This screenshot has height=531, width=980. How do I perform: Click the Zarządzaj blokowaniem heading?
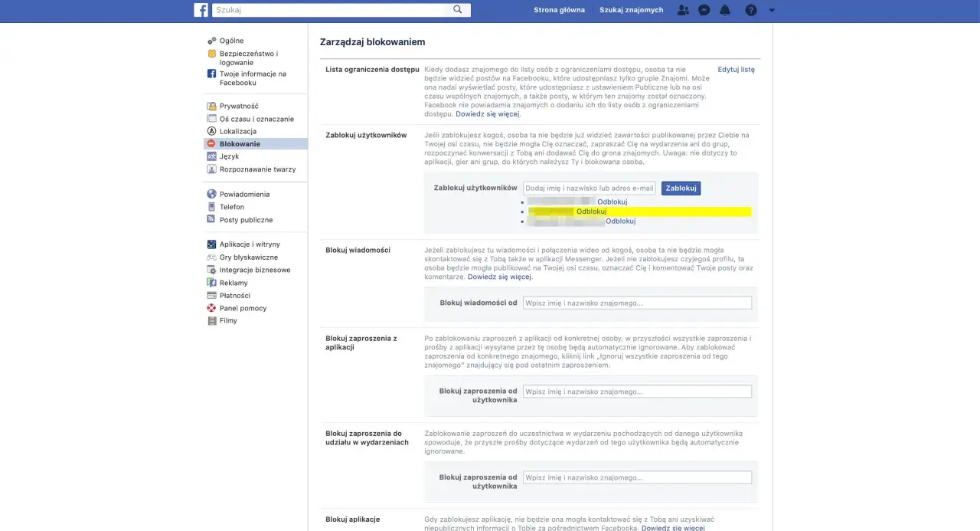372,42
